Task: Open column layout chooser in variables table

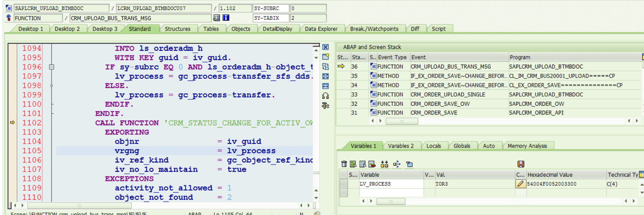Action: point(641,175)
